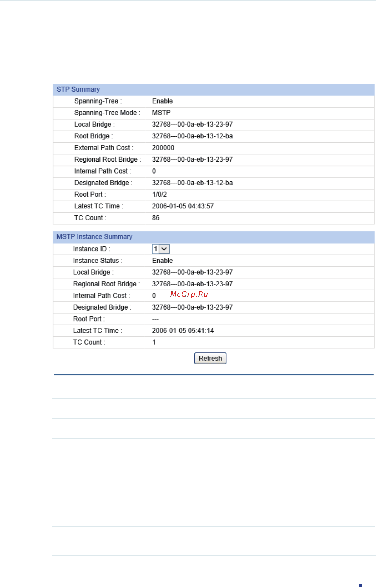Screen dimensions: 376x588
Task: Click External Path Cost value 200000
Action: (163, 148)
